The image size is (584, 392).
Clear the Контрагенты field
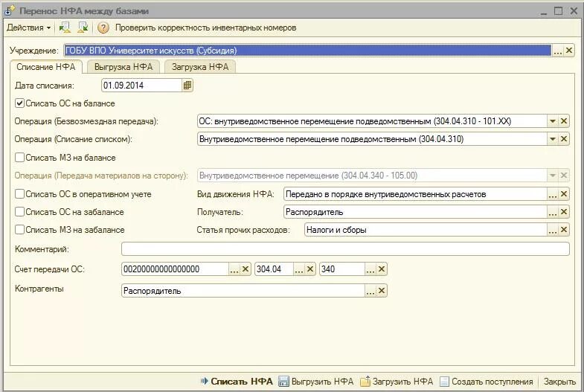pyautogui.click(x=382, y=291)
